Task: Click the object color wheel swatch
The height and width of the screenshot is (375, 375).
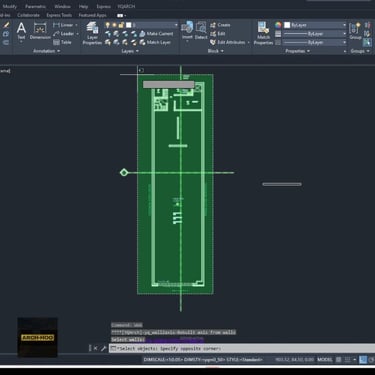Action: click(x=278, y=25)
